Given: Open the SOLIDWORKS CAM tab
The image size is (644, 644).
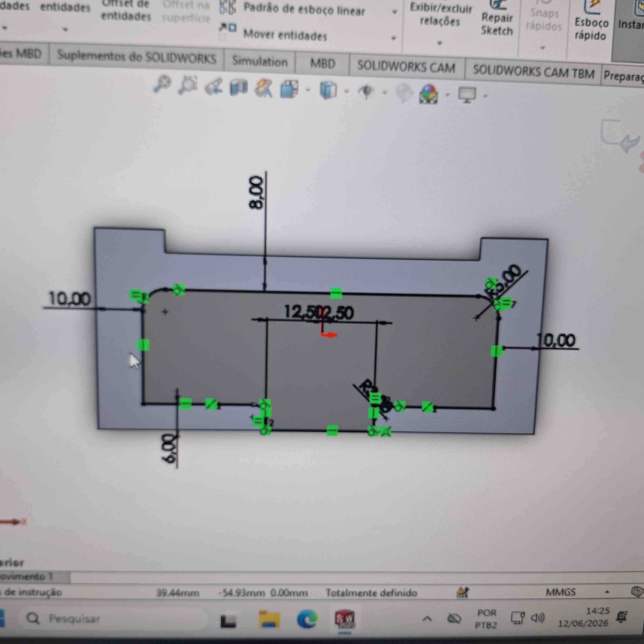Looking at the screenshot, I should 406,67.
